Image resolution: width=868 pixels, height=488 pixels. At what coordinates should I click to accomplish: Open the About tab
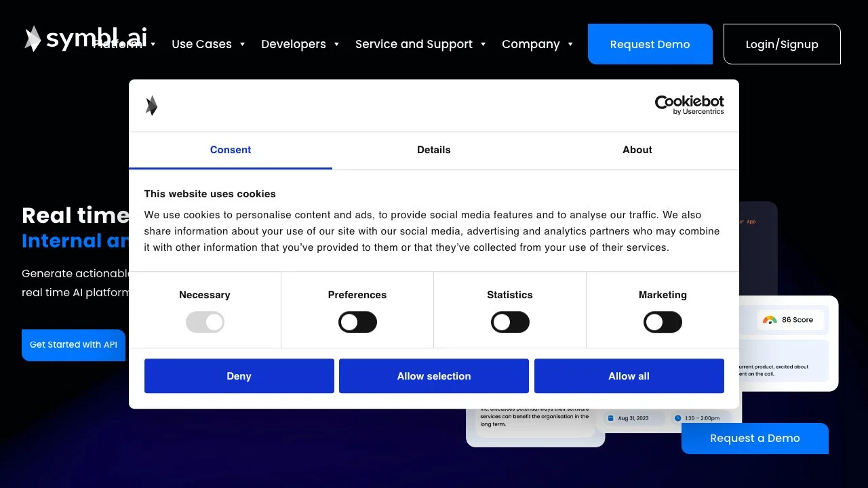(637, 150)
